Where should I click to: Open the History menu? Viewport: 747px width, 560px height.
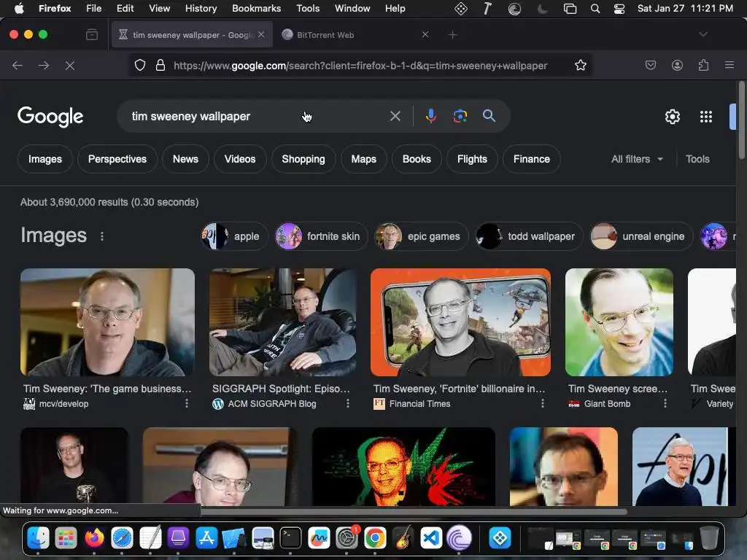click(x=201, y=8)
